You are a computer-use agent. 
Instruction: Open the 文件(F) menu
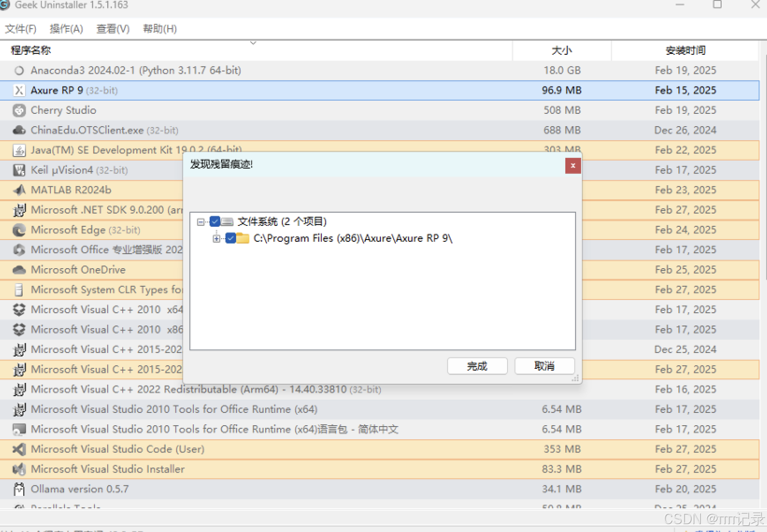tap(21, 29)
